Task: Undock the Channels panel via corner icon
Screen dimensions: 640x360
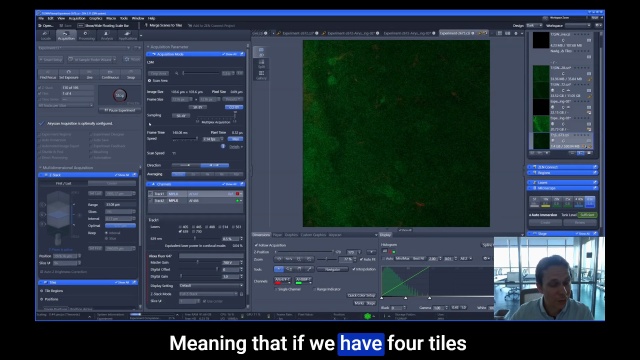Action: [x=242, y=184]
